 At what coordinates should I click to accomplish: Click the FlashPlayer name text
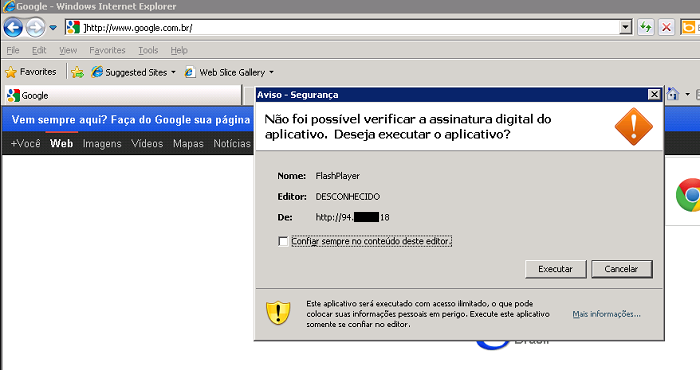338,176
